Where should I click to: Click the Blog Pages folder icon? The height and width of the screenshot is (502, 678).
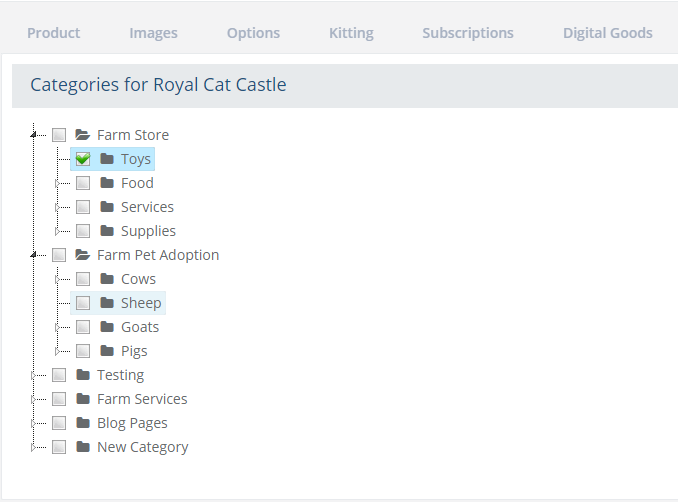[x=83, y=423]
